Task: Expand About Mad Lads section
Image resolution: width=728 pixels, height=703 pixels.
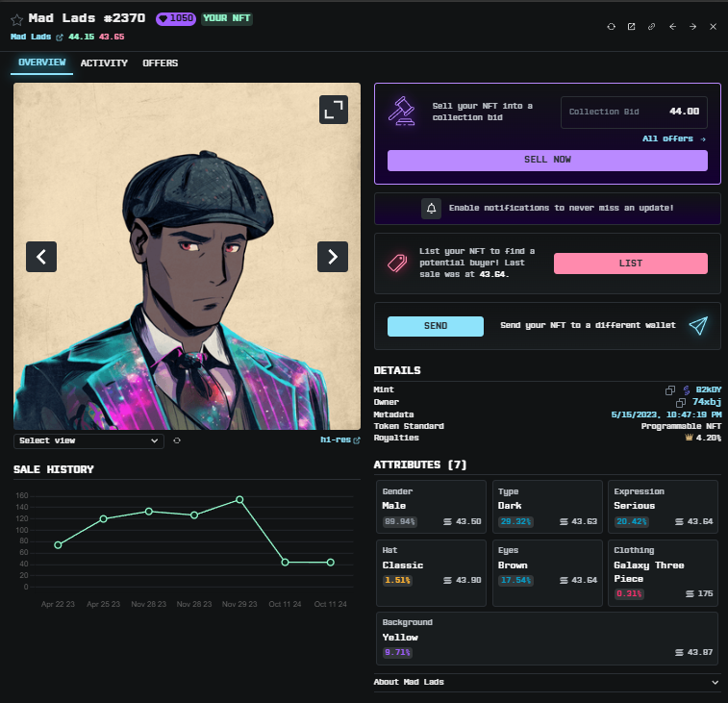Action: click(547, 682)
